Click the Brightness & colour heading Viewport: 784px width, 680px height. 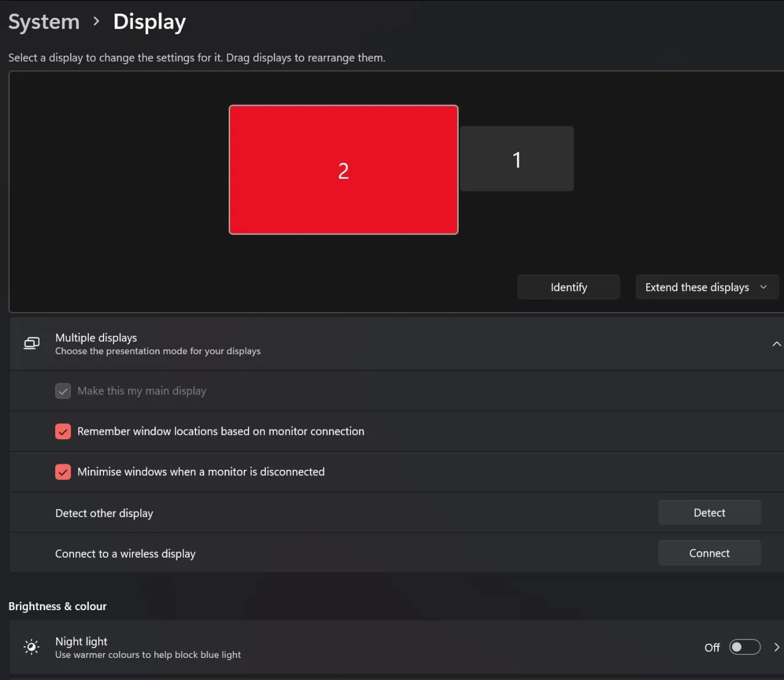[x=58, y=606]
